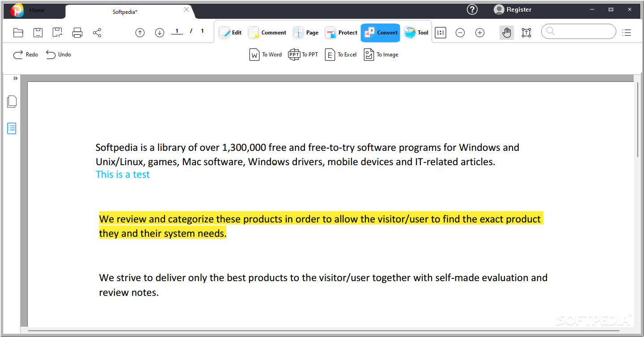The width and height of the screenshot is (644, 337).
Task: Open the Tool tab
Action: (416, 32)
